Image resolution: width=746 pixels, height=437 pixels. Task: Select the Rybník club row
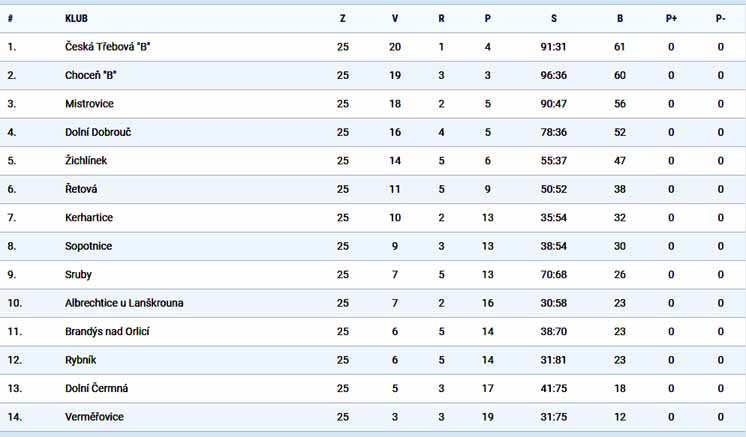point(373,360)
